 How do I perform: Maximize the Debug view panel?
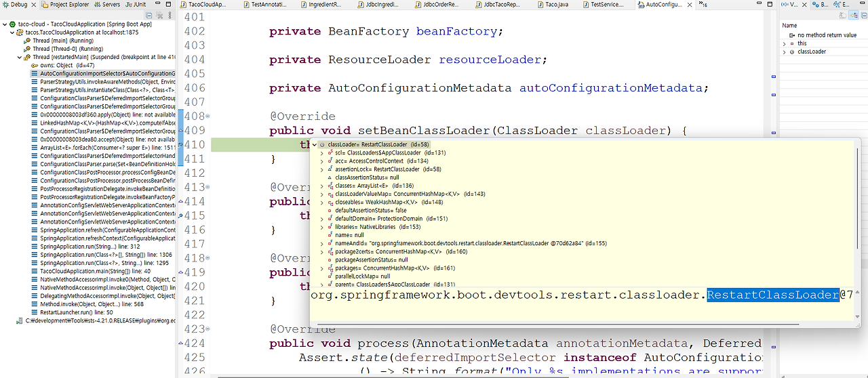click(x=170, y=4)
